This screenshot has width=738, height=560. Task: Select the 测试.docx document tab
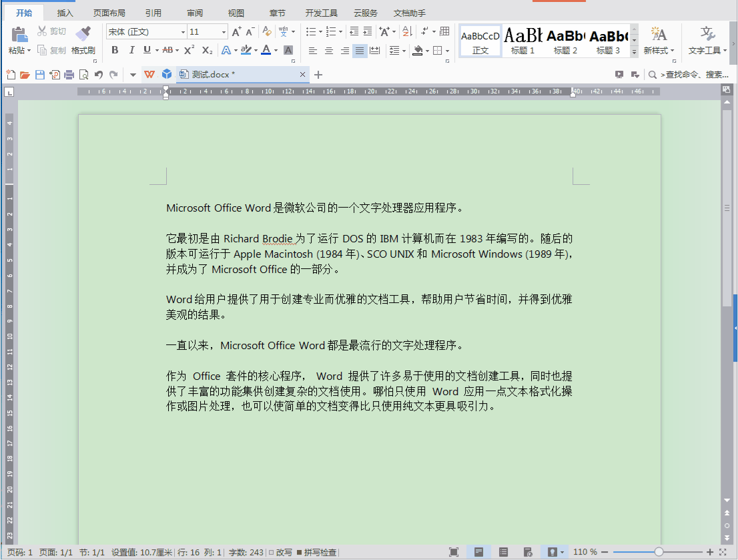[x=242, y=74]
